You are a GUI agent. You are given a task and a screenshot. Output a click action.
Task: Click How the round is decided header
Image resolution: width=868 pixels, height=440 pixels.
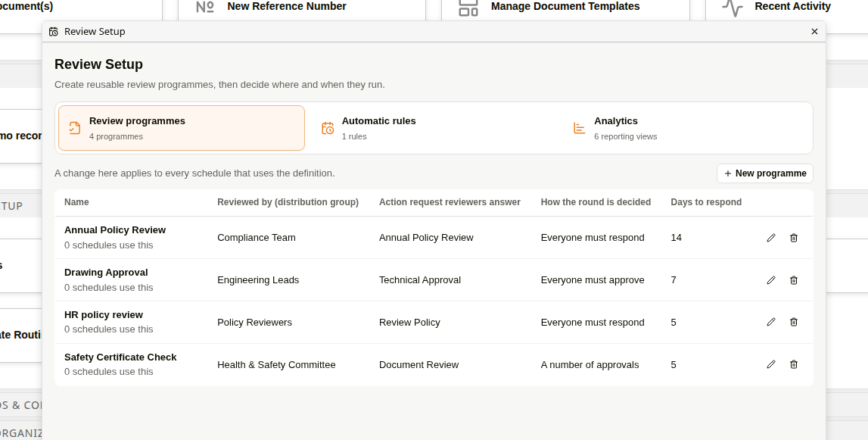(x=596, y=202)
